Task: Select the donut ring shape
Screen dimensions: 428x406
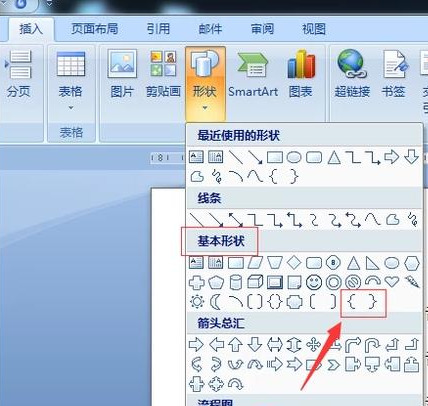Action: pyautogui.click(x=334, y=283)
